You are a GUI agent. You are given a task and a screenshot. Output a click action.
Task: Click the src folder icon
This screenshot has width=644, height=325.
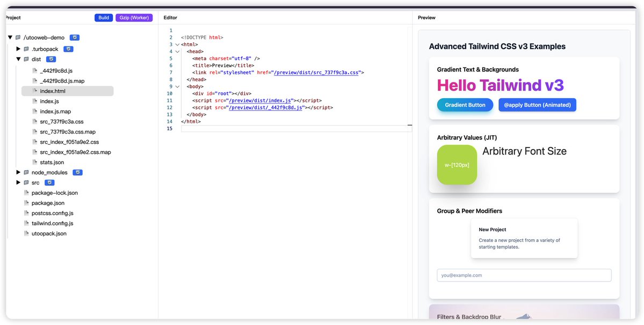[26, 183]
